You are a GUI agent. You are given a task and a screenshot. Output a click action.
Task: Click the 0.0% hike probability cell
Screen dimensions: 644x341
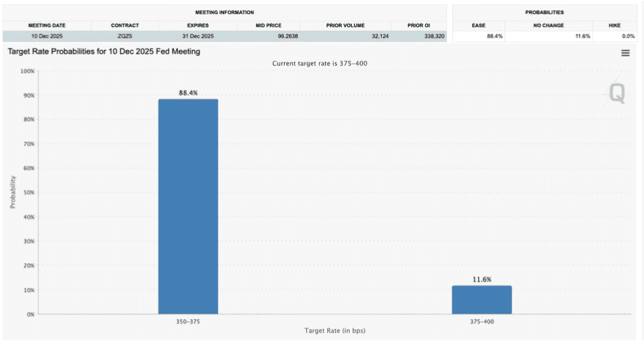(614, 36)
